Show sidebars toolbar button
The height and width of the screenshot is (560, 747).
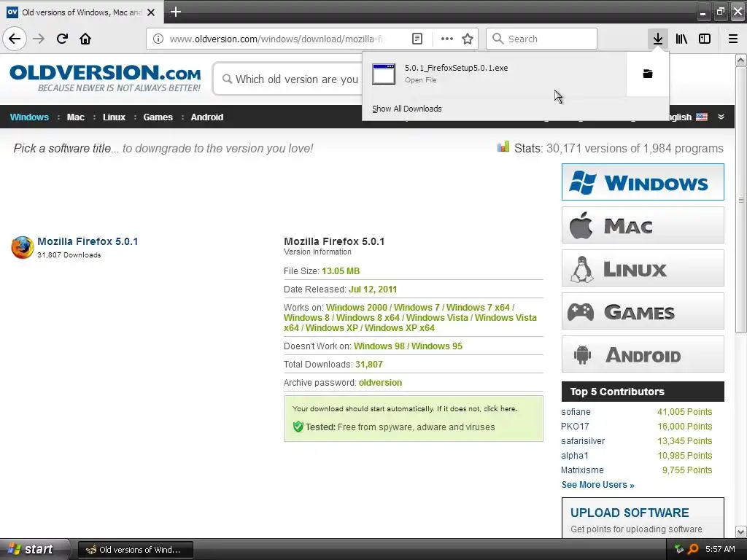click(x=705, y=39)
